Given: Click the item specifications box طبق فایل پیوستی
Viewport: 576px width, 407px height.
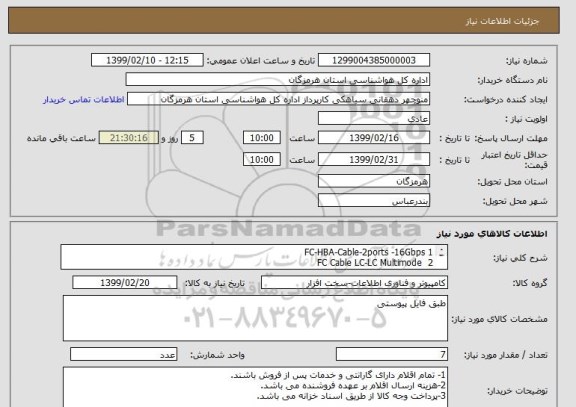Looking at the screenshot, I should (x=255, y=318).
